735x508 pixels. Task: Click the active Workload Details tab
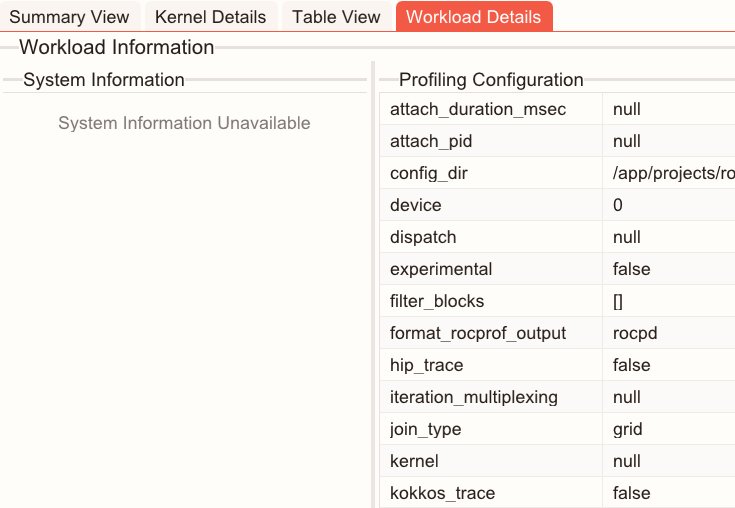point(474,17)
